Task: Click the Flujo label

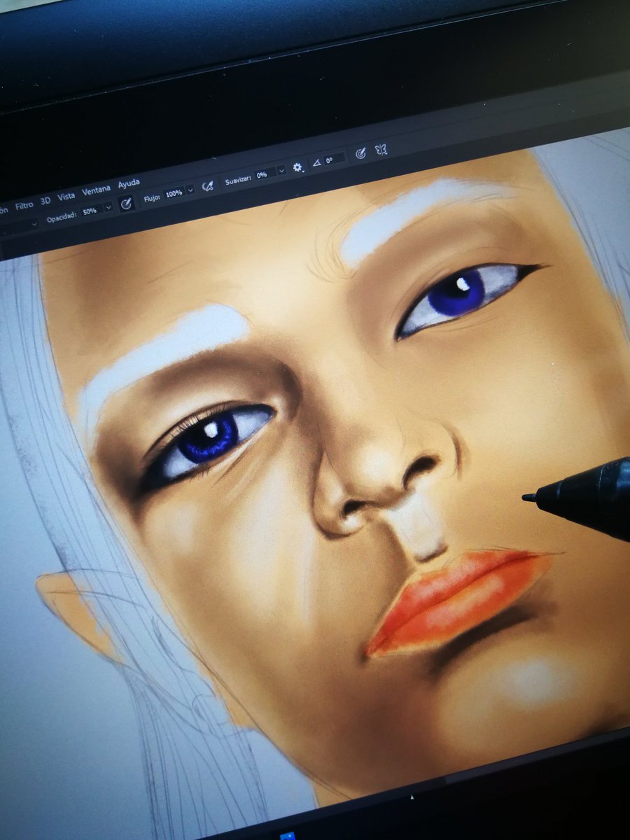Action: (x=151, y=198)
